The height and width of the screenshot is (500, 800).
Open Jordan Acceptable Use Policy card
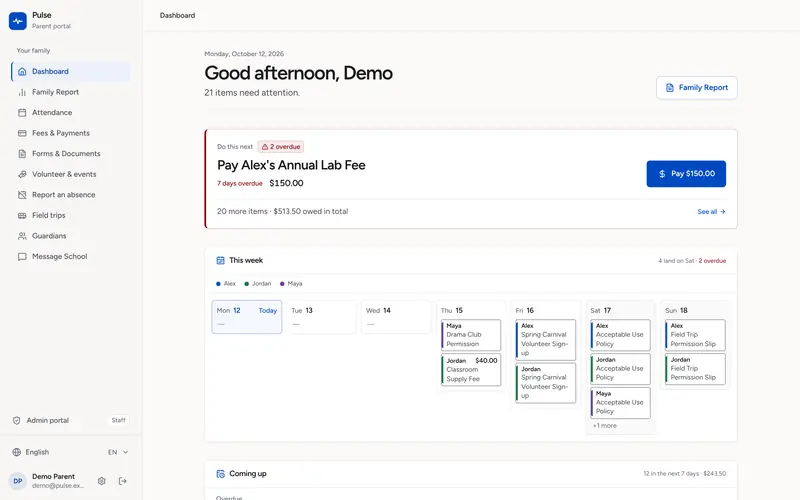(620, 369)
